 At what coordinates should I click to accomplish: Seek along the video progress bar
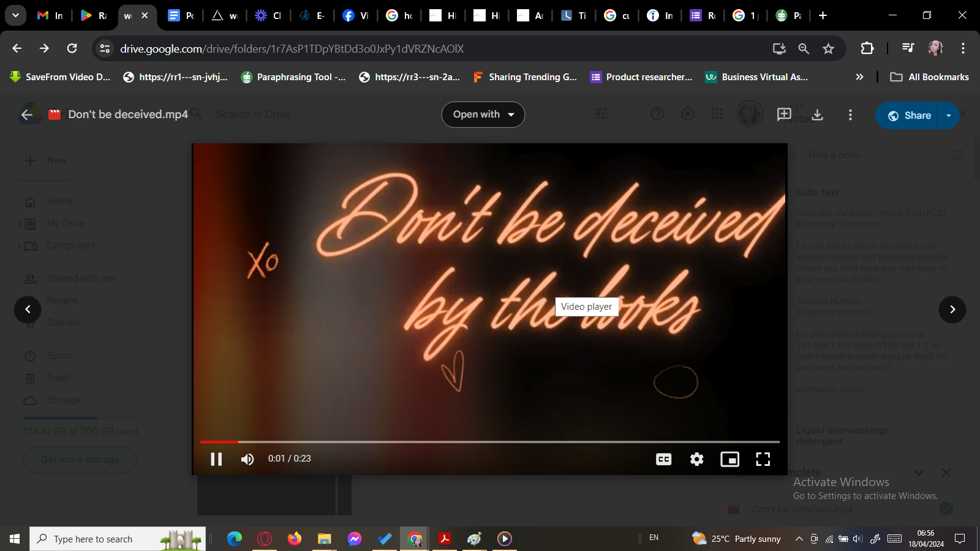pyautogui.click(x=490, y=441)
